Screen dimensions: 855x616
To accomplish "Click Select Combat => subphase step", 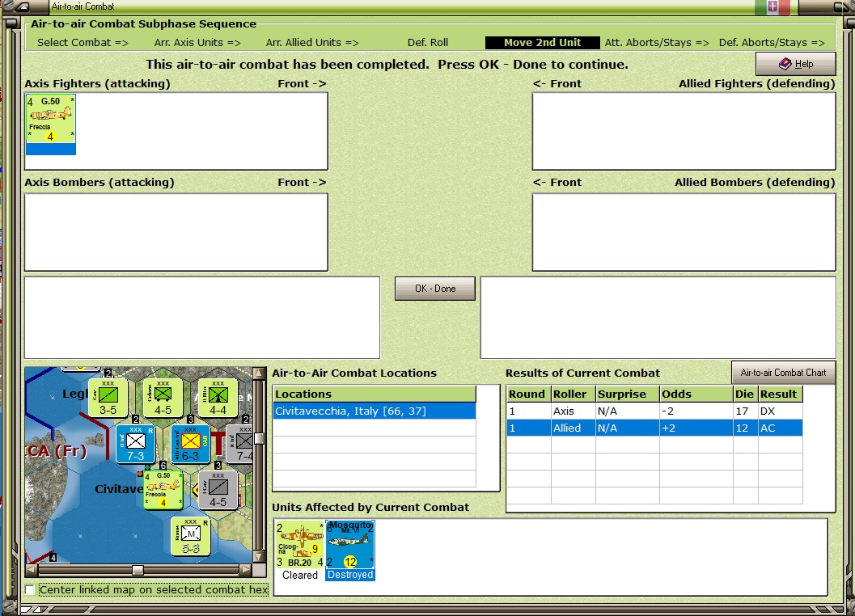I will point(83,43).
